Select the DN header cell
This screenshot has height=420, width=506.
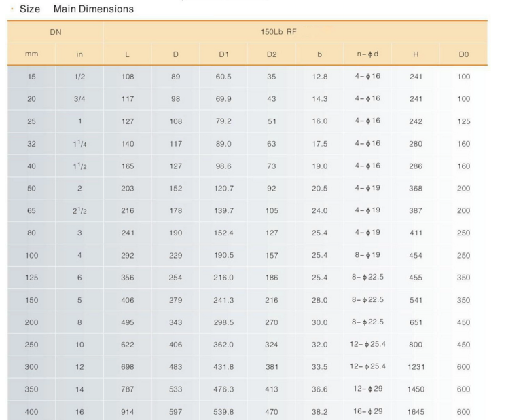tap(56, 32)
